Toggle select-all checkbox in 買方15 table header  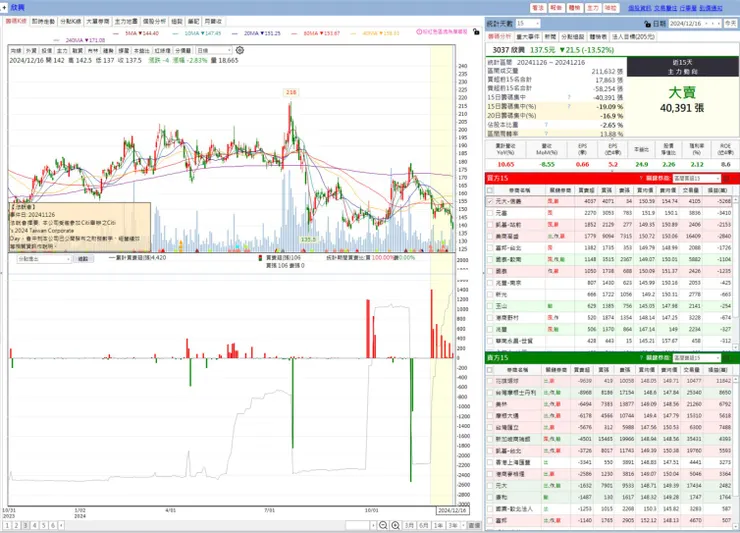pyautogui.click(x=490, y=190)
